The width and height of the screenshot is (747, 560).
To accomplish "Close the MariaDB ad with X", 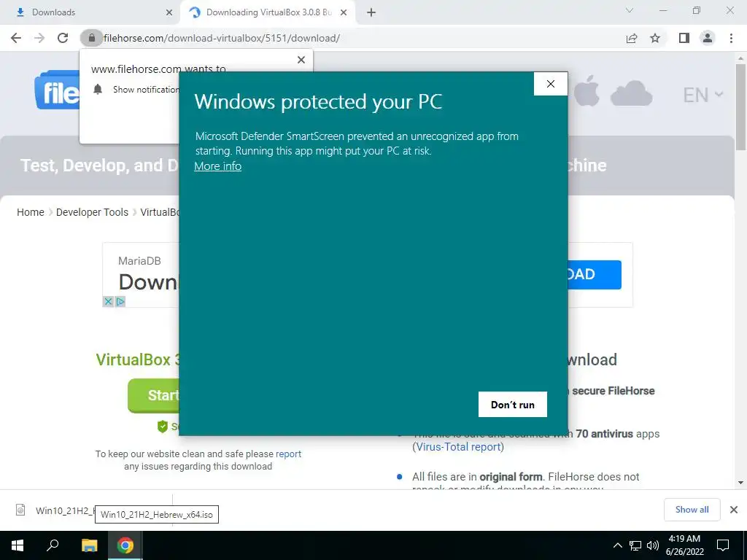I will [108, 301].
